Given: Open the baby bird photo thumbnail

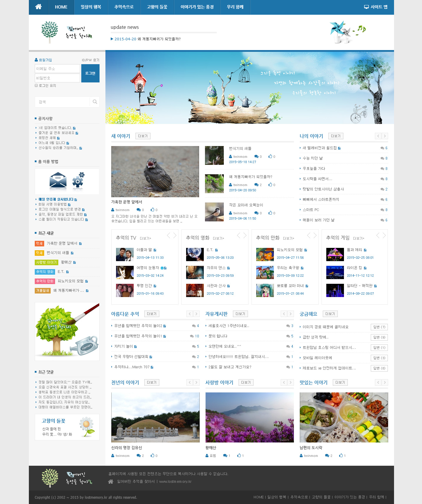Looking at the screenshot, I should pyautogui.click(x=155, y=172).
